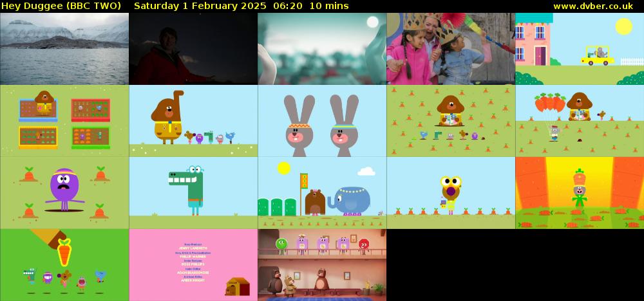Viewport: 644px width, 301px height.
Task: Open thumbnail of children wearing paper crowns
Action: tap(451, 49)
